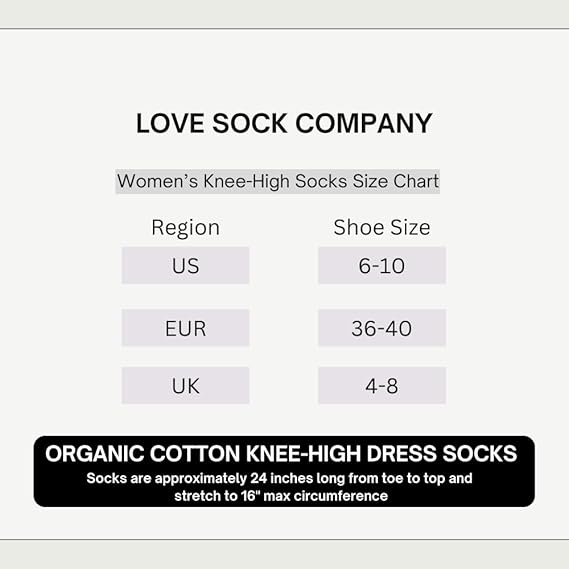This screenshot has height=569, width=569.
Task: Click the Region column header
Action: pyautogui.click(x=185, y=228)
